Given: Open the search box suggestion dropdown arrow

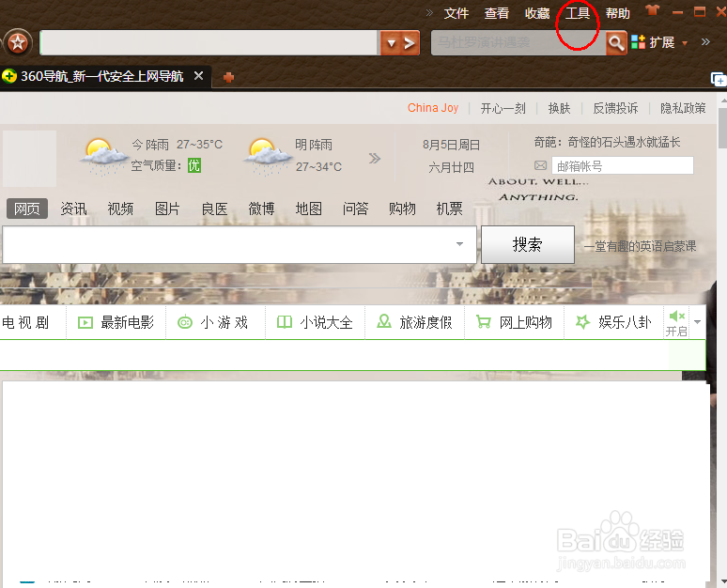Looking at the screenshot, I should pos(459,244).
